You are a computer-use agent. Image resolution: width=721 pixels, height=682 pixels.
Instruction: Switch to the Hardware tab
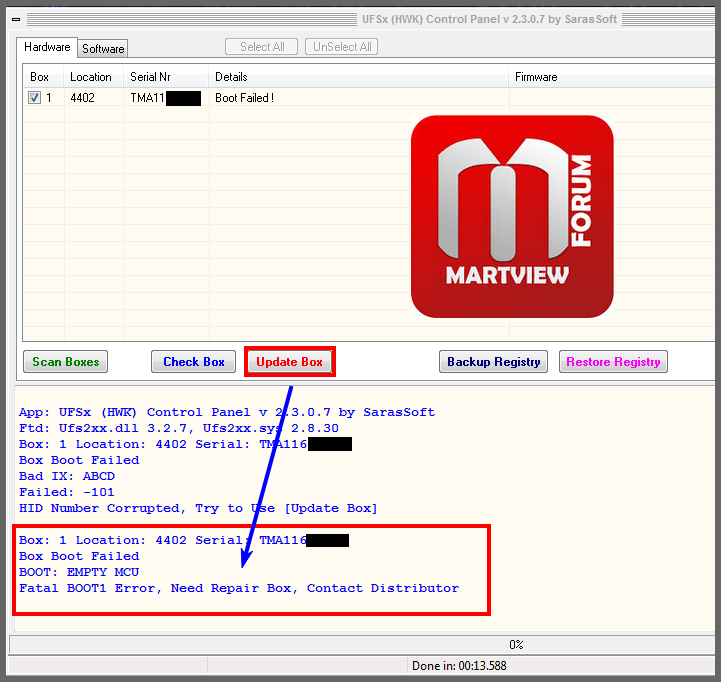[x=47, y=47]
